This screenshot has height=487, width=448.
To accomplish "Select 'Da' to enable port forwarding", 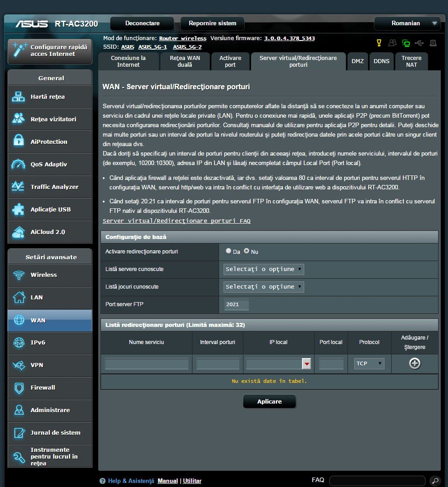I will [x=229, y=251].
